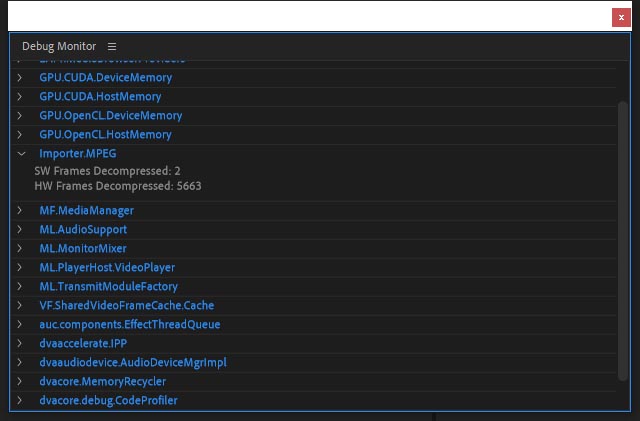
Task: Select the ML.PlayerHost.VideoPlayer label
Action: click(x=107, y=267)
